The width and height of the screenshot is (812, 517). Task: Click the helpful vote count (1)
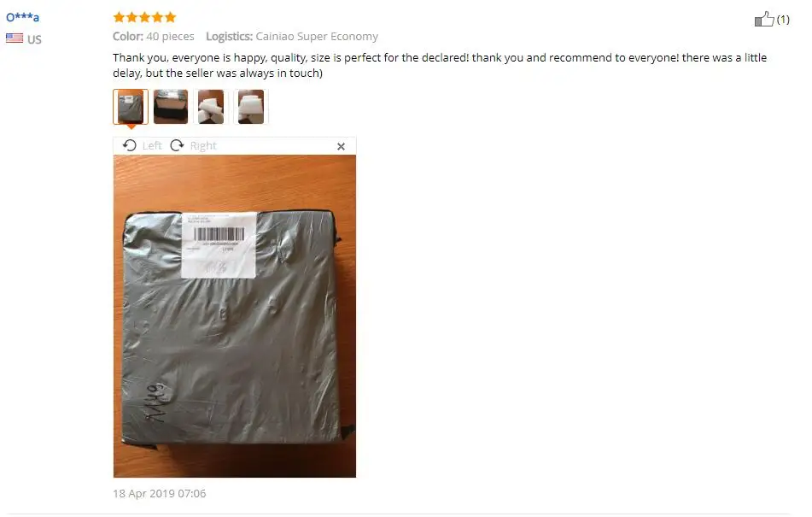point(783,20)
